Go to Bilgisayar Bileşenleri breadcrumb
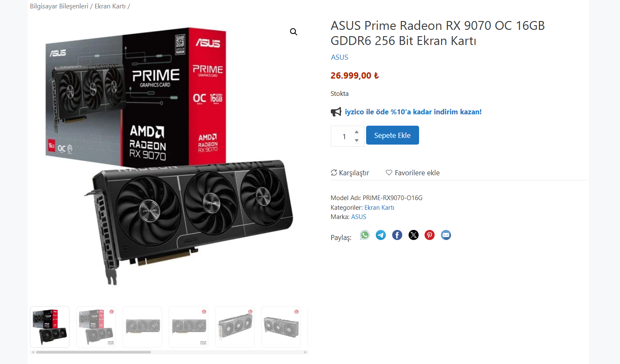The image size is (620, 364). click(59, 6)
